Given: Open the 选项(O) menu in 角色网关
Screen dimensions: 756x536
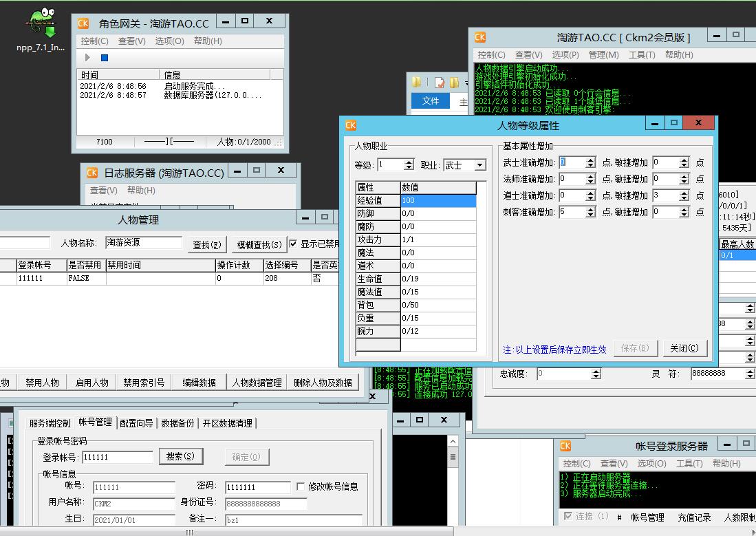Looking at the screenshot, I should [x=169, y=41].
